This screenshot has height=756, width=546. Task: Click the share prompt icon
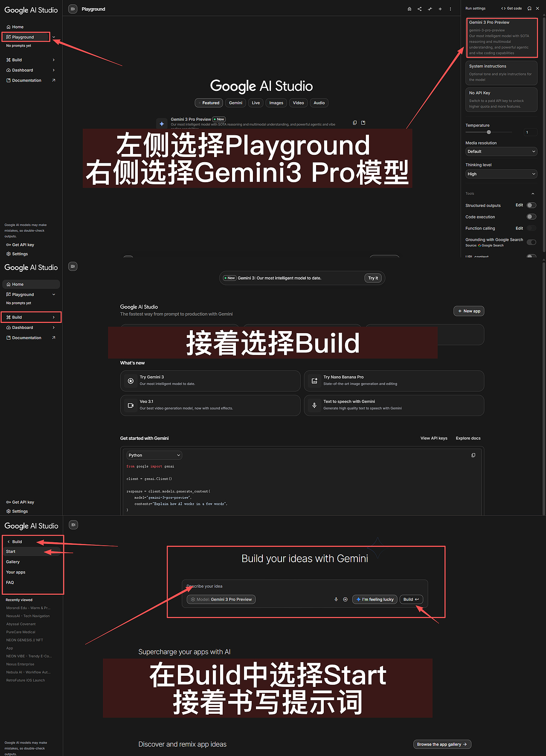pos(420,9)
